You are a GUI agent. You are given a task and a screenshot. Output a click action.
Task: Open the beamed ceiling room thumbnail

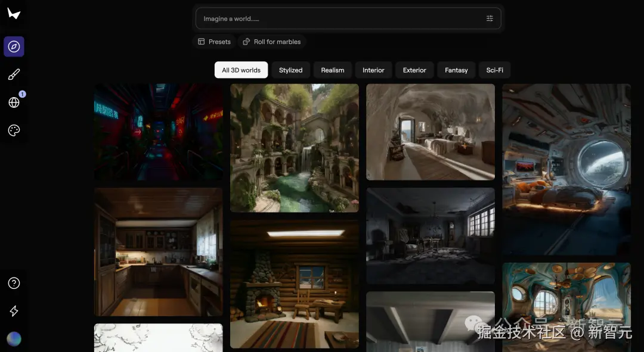click(431, 322)
